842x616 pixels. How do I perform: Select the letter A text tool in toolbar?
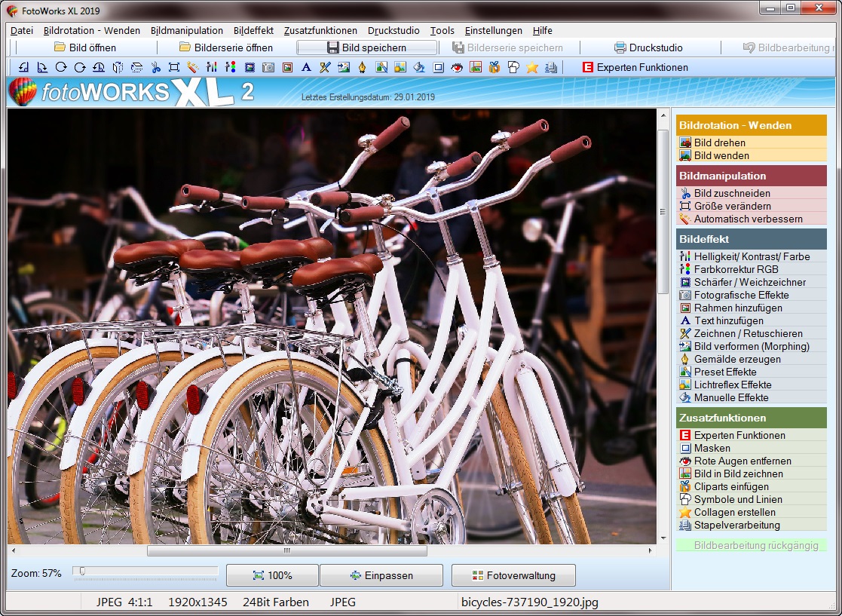pos(306,67)
